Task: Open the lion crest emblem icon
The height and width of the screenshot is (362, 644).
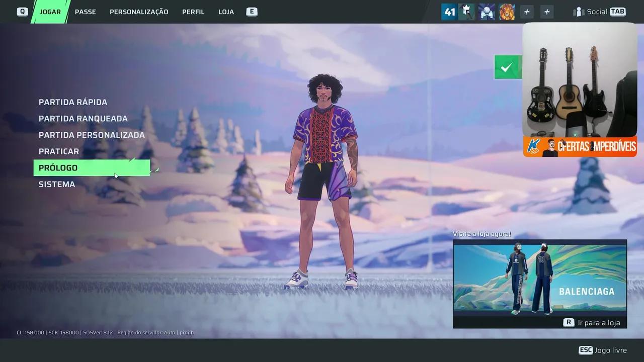Action: coord(507,11)
